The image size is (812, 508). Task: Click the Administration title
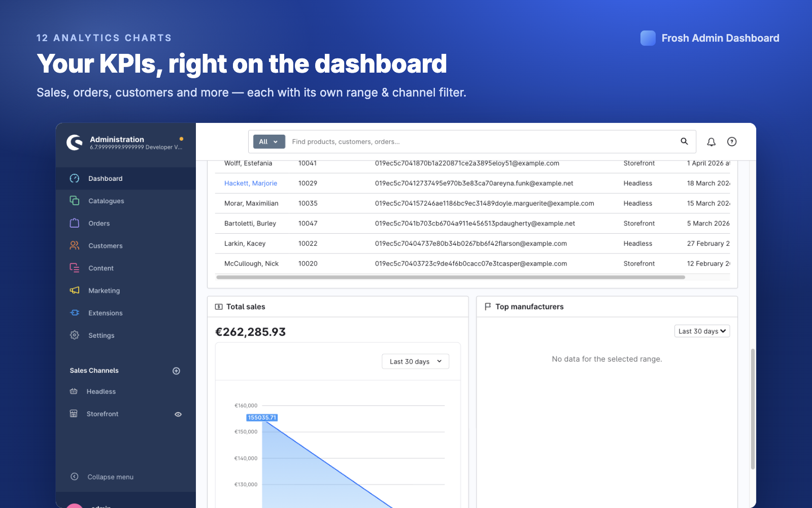pyautogui.click(x=117, y=139)
